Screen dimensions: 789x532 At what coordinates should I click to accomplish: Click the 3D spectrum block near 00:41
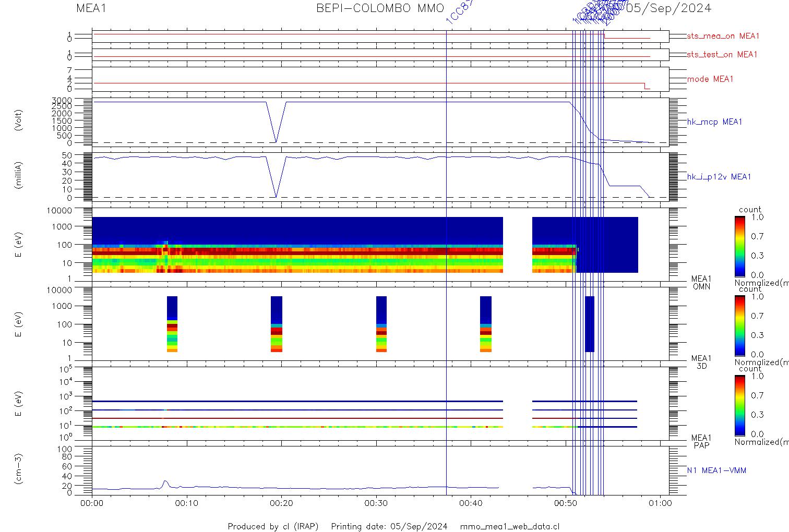coord(486,324)
